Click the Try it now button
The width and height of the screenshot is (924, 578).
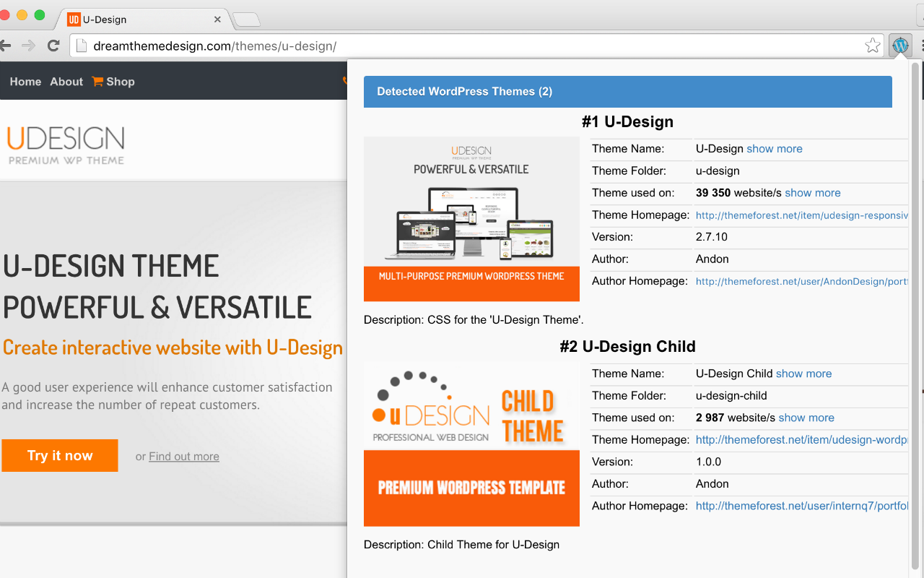60,455
